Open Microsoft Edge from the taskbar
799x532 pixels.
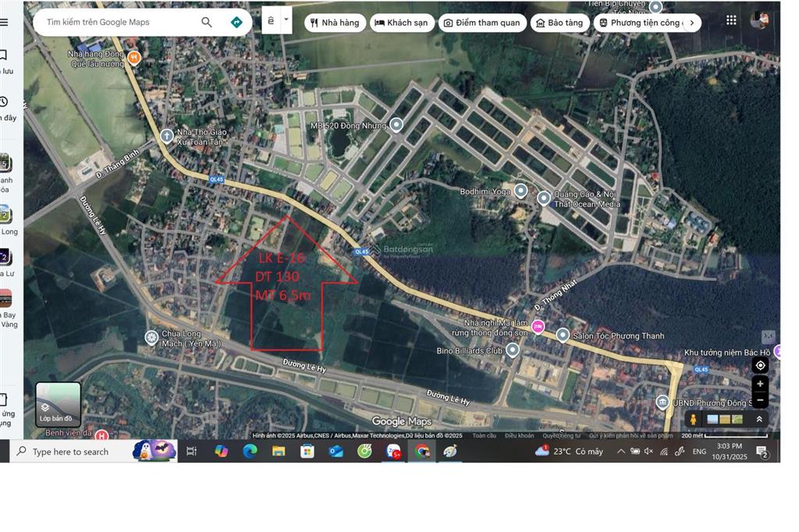tap(250, 451)
